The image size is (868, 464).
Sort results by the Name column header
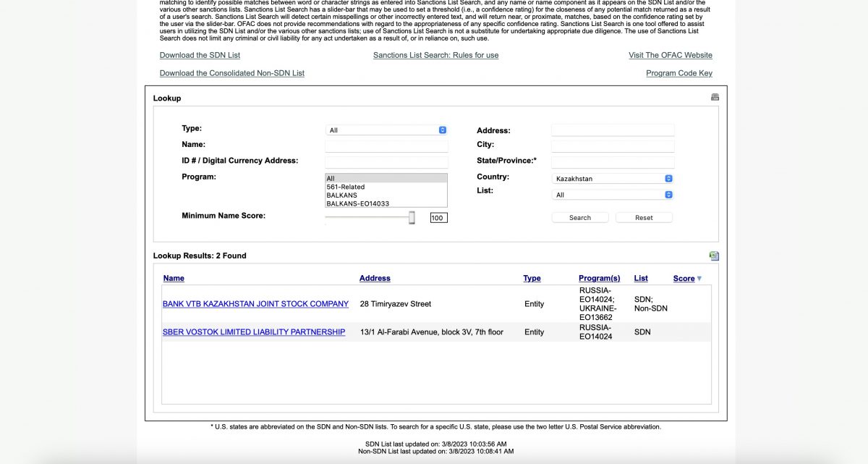(174, 278)
